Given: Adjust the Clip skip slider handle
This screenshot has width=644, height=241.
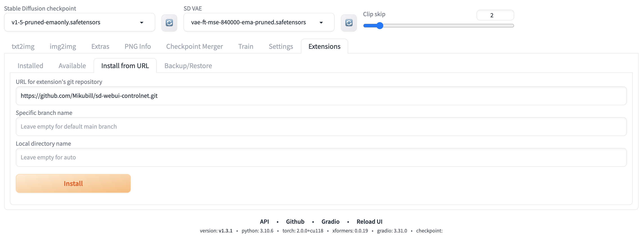Looking at the screenshot, I should pos(380,26).
